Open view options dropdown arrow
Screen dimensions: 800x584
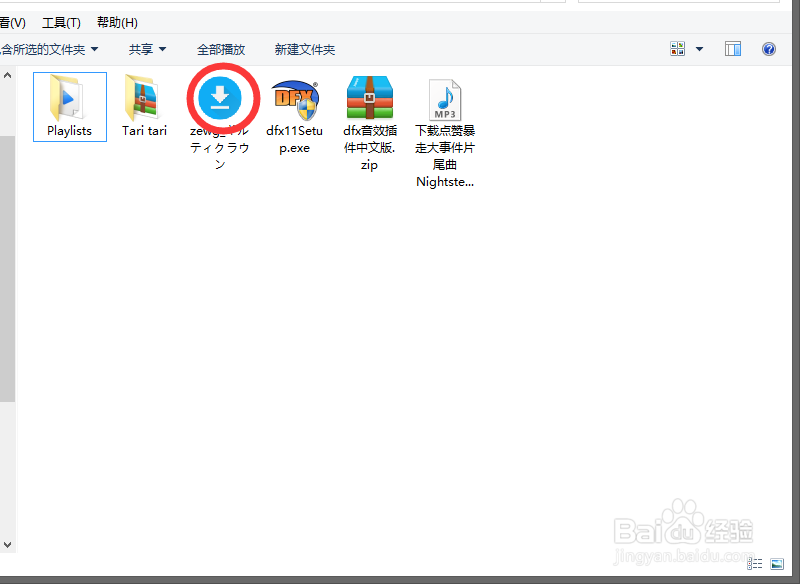click(699, 49)
